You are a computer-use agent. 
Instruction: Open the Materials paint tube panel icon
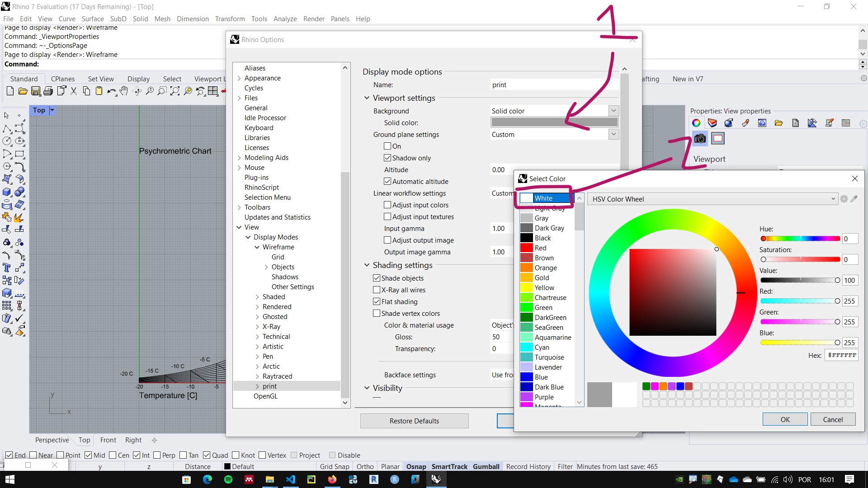(745, 123)
